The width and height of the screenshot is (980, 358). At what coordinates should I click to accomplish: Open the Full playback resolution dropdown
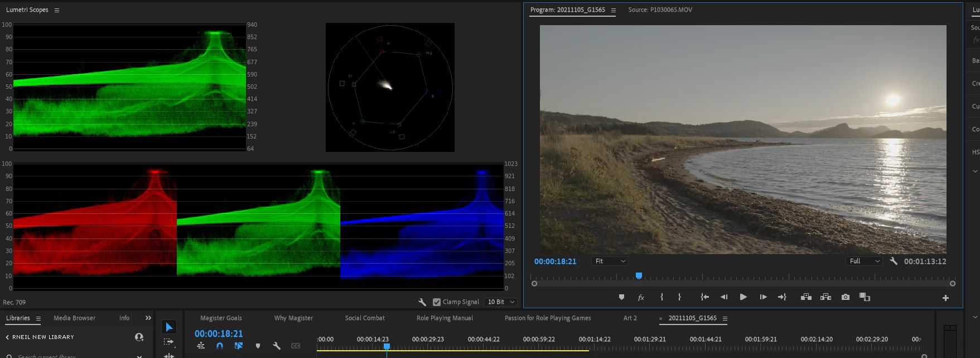(865, 261)
